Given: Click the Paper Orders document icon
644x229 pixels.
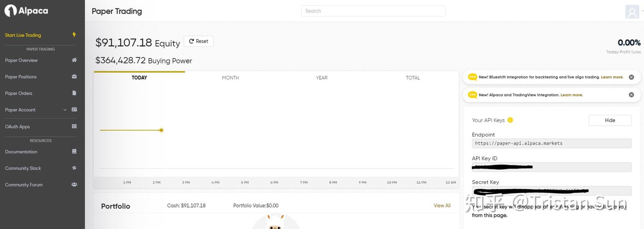Looking at the screenshot, I should pos(74,93).
